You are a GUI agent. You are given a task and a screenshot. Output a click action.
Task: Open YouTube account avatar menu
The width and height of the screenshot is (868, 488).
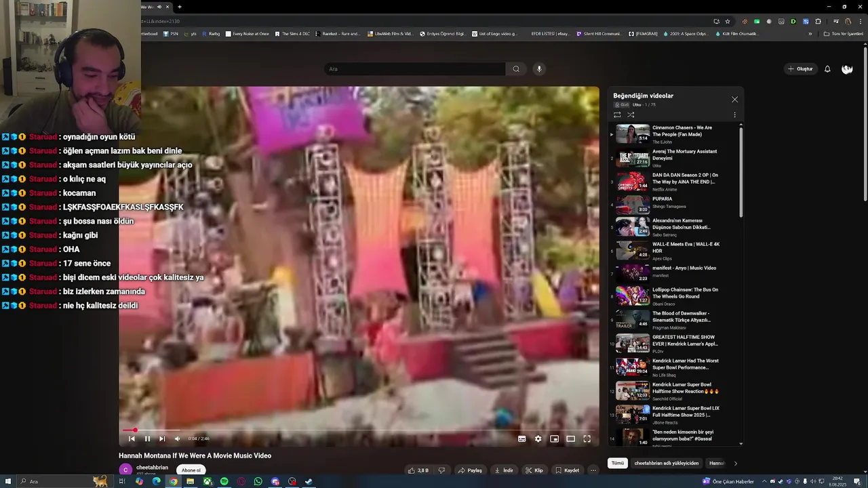coord(847,68)
